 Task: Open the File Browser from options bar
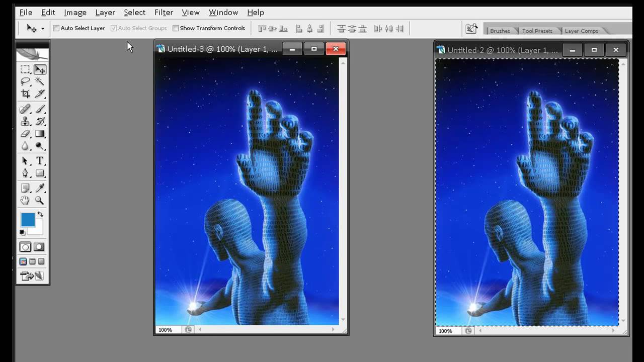[x=471, y=29]
